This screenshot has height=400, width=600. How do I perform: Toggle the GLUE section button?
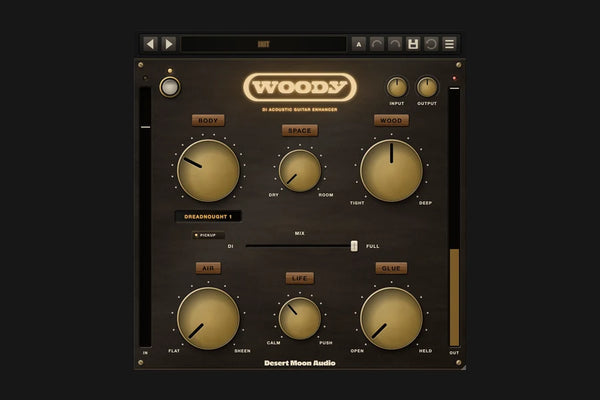coord(391,268)
